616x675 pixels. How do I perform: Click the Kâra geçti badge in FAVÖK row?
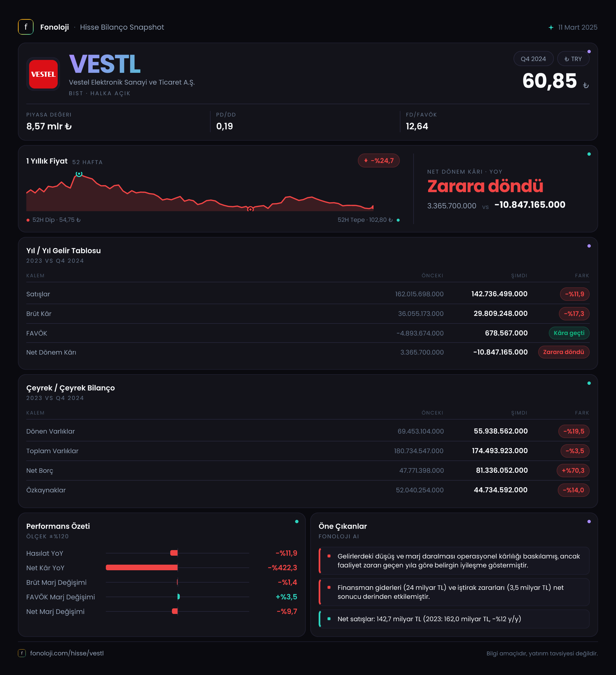pyautogui.click(x=569, y=333)
